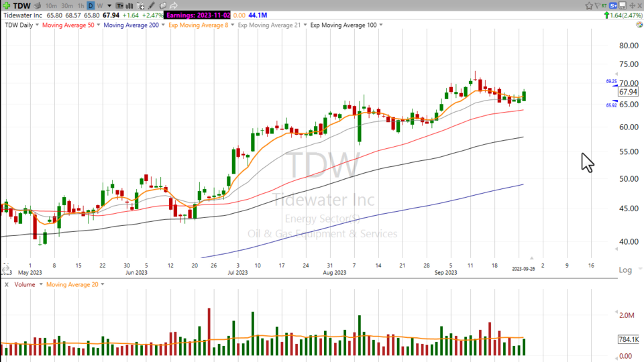Click the floppy disk save icon

click(623, 5)
